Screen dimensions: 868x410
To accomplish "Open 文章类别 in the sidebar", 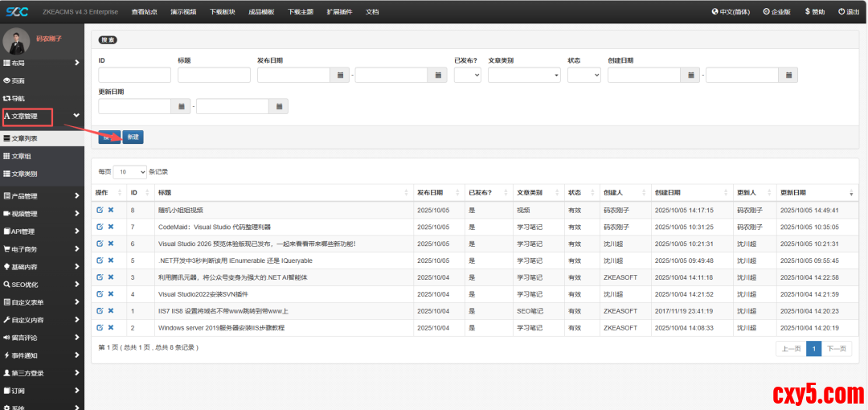I will (24, 174).
